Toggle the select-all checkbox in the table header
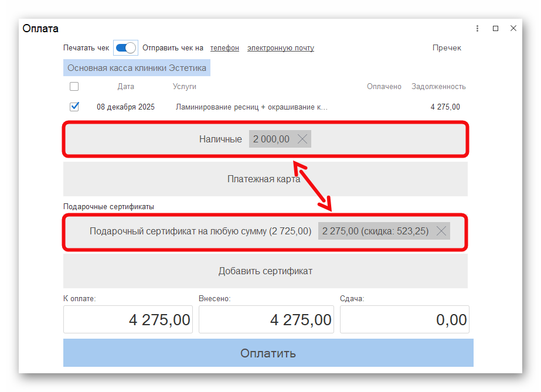Image resolution: width=541 pixels, height=392 pixels. pos(74,86)
